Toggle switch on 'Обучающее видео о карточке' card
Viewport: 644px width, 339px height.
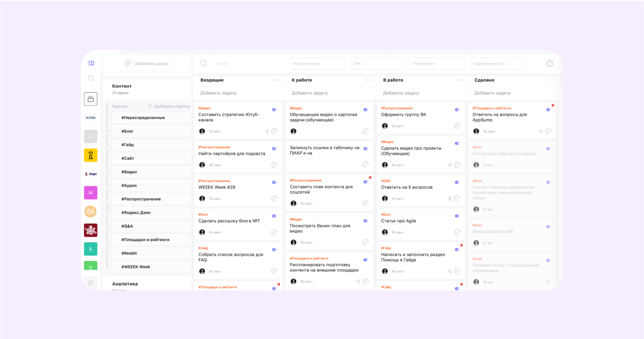pyautogui.click(x=366, y=110)
